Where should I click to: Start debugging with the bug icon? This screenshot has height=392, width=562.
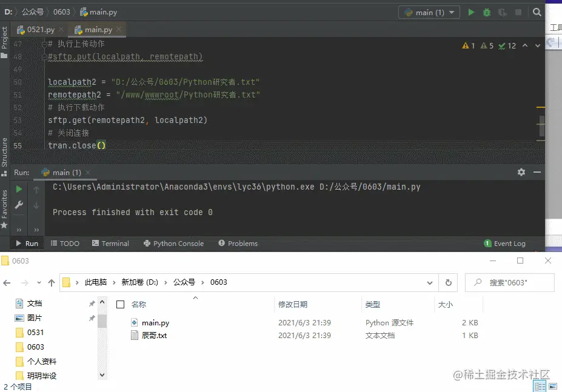point(486,13)
